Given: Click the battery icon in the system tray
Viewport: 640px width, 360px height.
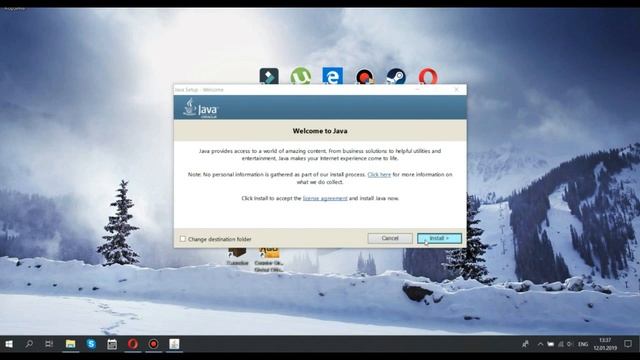Looking at the screenshot, I should 551,344.
